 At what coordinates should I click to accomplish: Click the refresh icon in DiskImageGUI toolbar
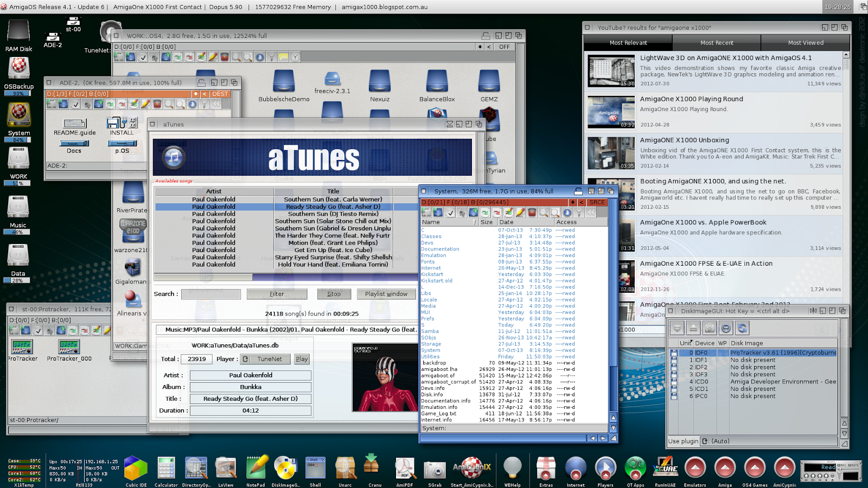(x=742, y=328)
